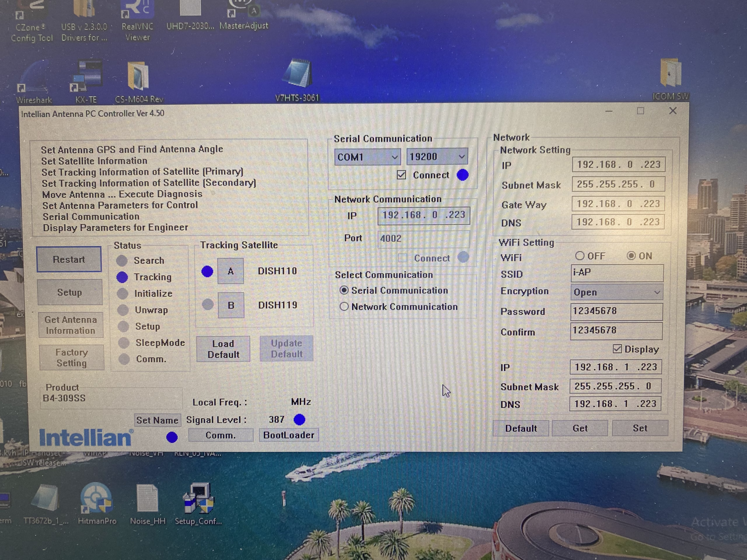The width and height of the screenshot is (747, 560).
Task: Click the Update Default button
Action: [x=287, y=348]
